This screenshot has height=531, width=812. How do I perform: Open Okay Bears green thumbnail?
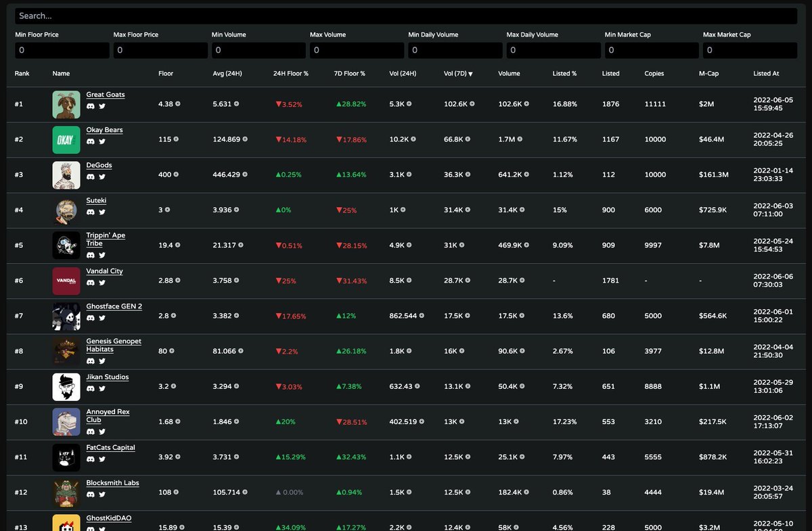[66, 139]
